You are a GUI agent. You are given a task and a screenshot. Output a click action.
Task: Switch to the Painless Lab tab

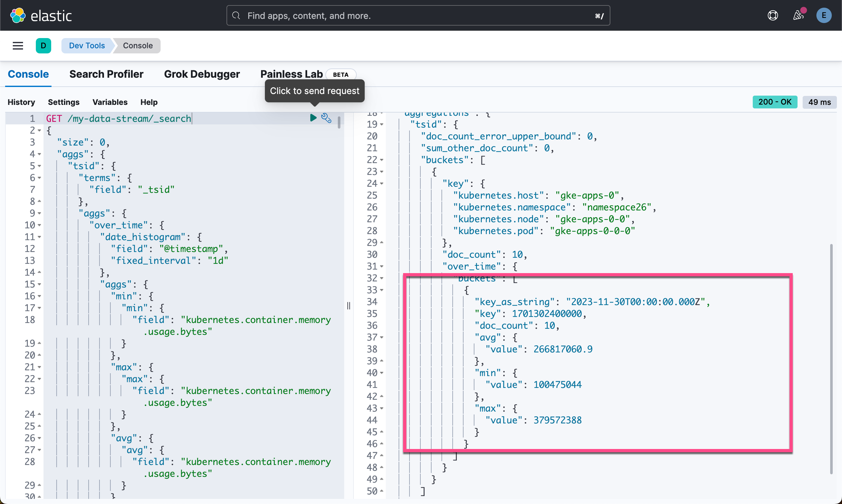pos(291,74)
